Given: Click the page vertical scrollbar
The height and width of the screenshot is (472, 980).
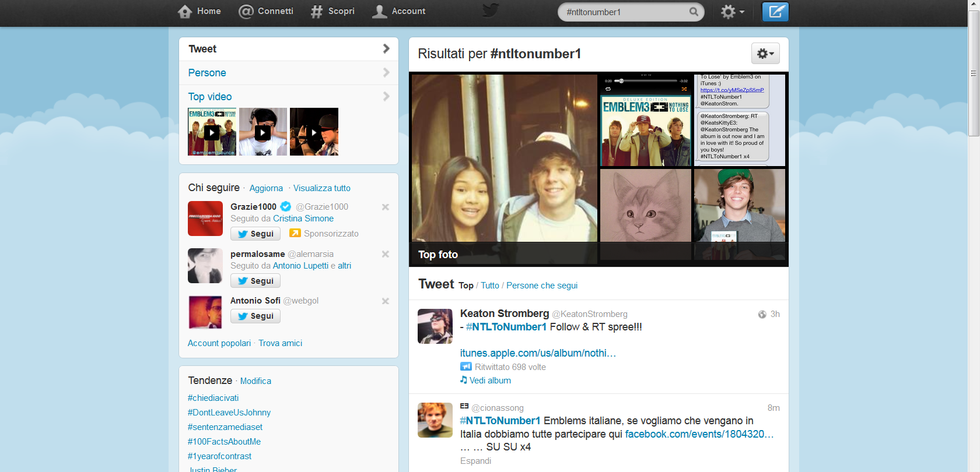Looking at the screenshot, I should coord(974,73).
